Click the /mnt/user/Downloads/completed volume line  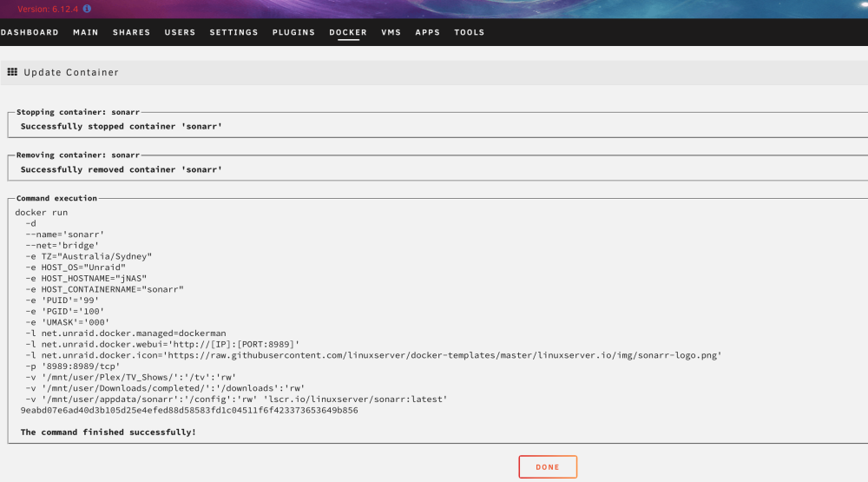tap(165, 388)
